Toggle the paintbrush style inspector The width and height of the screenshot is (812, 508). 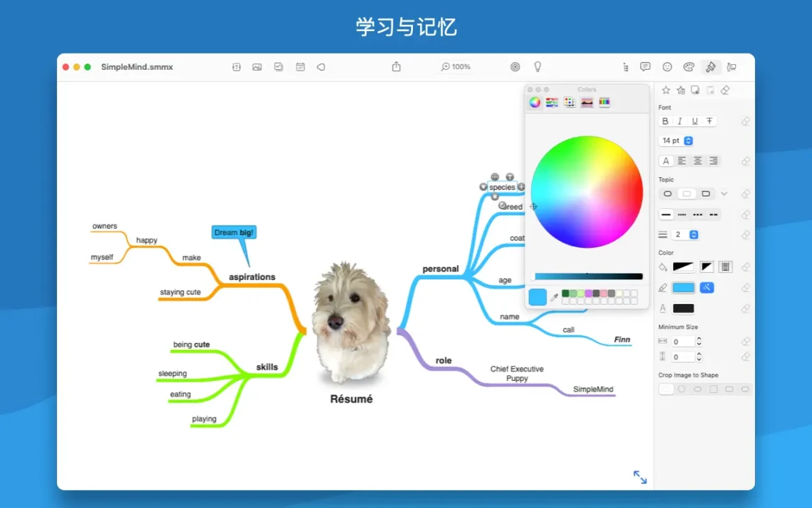point(710,66)
